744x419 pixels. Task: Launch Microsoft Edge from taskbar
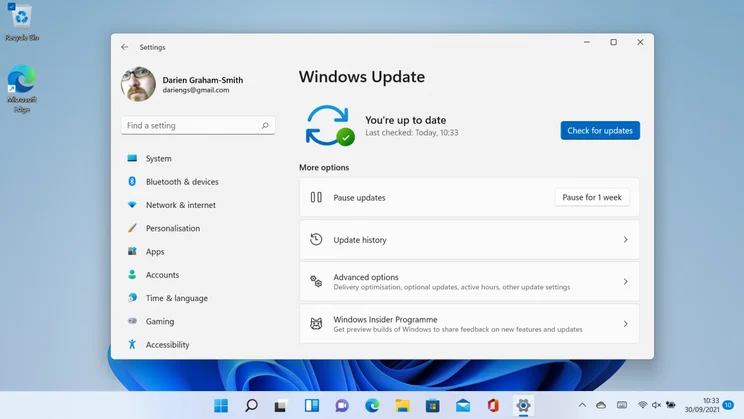click(x=372, y=405)
